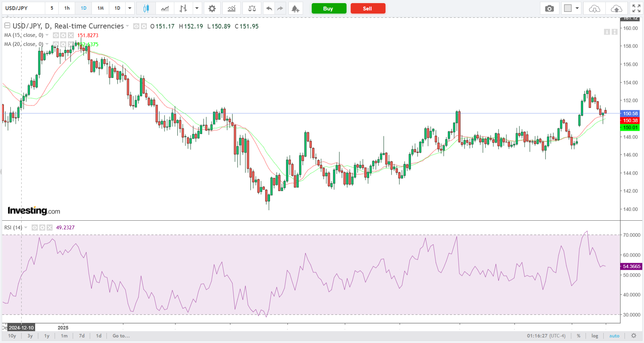Open the bar style dropdown arrow
The width and height of the screenshot is (644, 343).
click(197, 8)
